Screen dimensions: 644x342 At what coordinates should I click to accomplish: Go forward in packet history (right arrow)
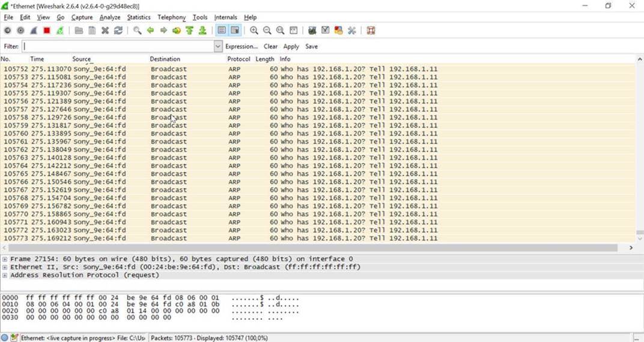(163, 31)
